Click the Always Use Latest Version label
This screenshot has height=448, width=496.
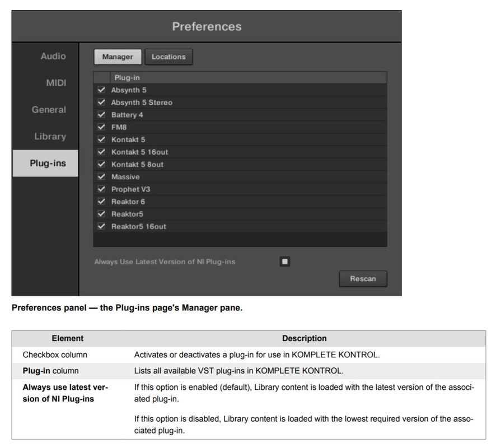click(165, 262)
